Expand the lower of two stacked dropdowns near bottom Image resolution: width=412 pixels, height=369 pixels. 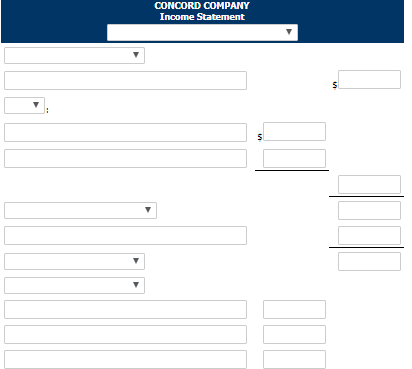74,285
